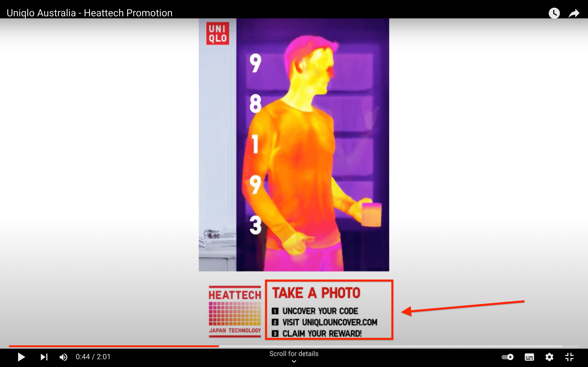588x367 pixels.
Task: Open the video title Uniqlo Australia - Heattech Promotion
Action: [x=89, y=13]
